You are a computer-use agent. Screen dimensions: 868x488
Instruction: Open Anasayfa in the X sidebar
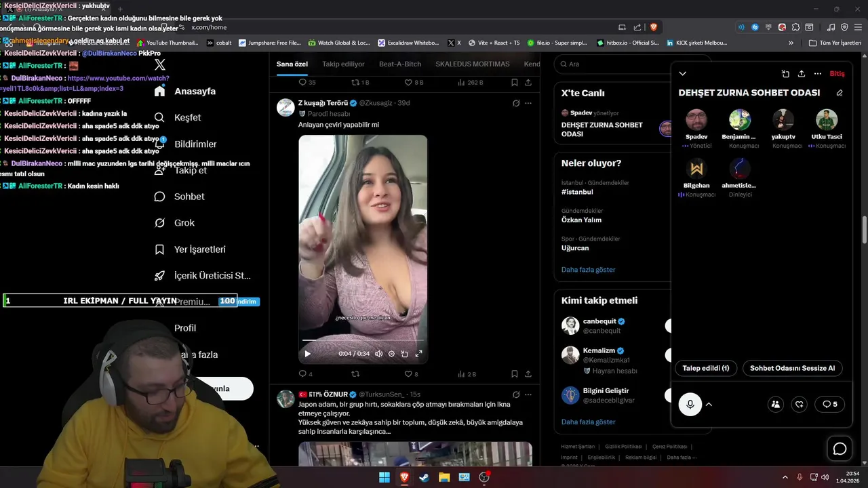click(x=184, y=91)
